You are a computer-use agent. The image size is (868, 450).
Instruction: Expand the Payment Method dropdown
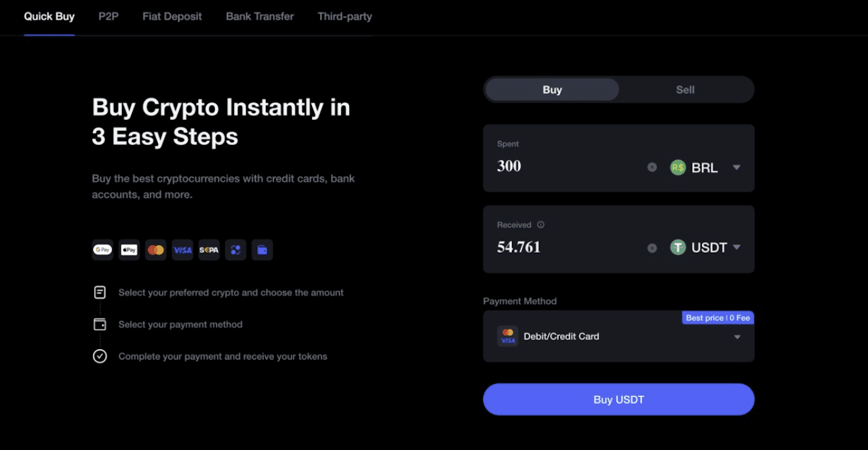coord(737,336)
